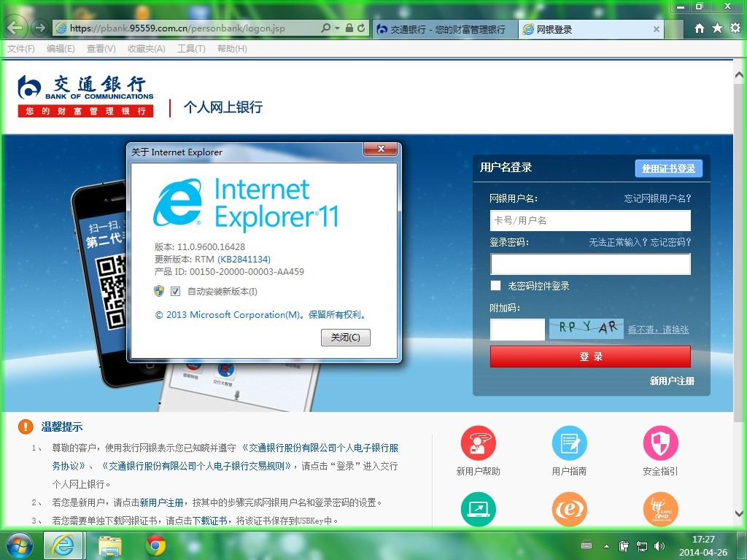
Task: Focus the 登录密码 password field
Action: [590, 264]
